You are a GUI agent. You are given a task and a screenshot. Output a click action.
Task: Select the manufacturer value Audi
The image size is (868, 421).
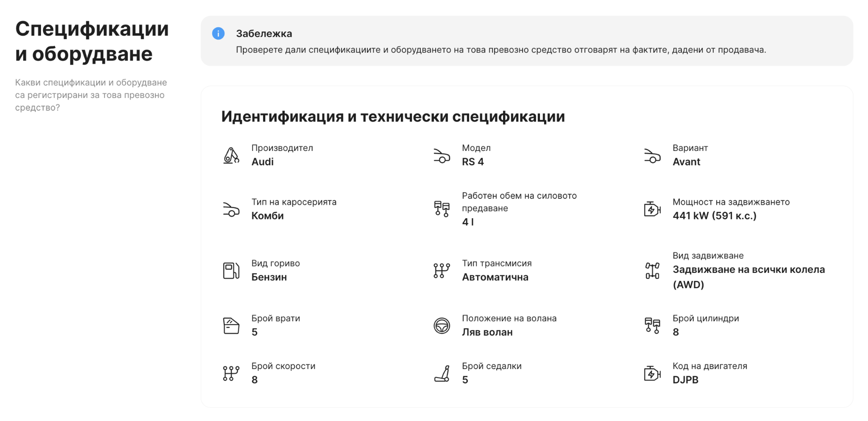click(x=262, y=162)
